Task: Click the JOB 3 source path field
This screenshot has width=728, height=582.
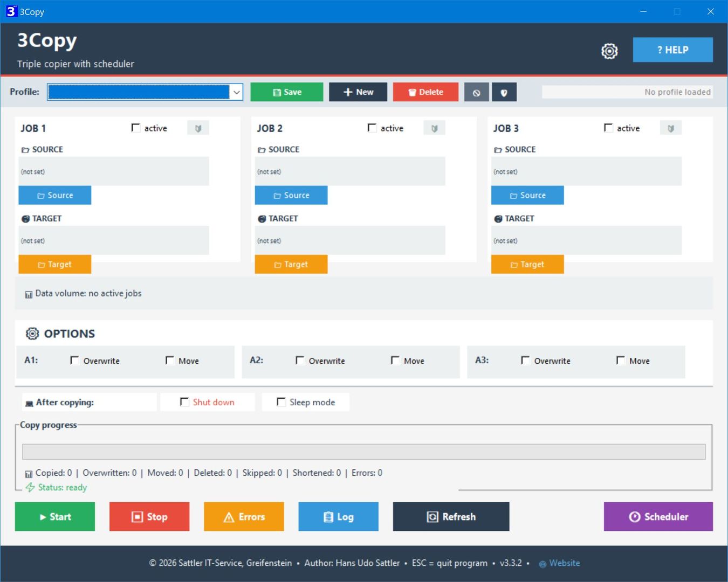Action: coord(586,171)
